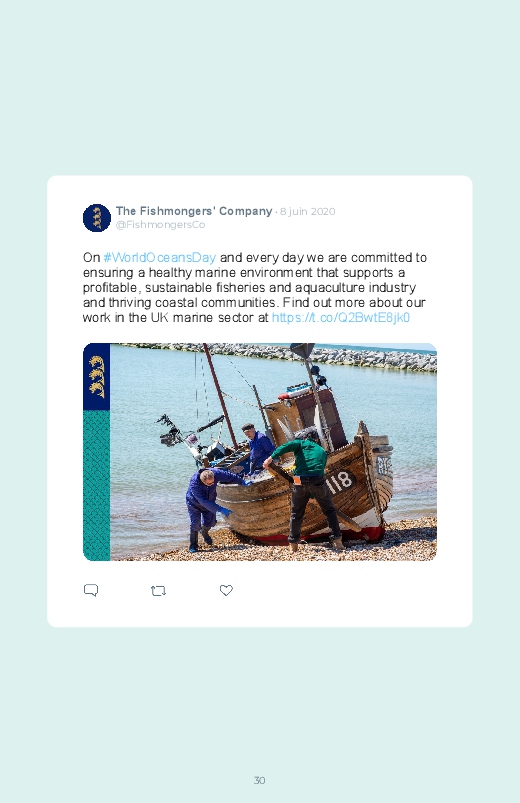Click the teal patterned strip on photo
This screenshot has height=803, width=520.
[96, 485]
